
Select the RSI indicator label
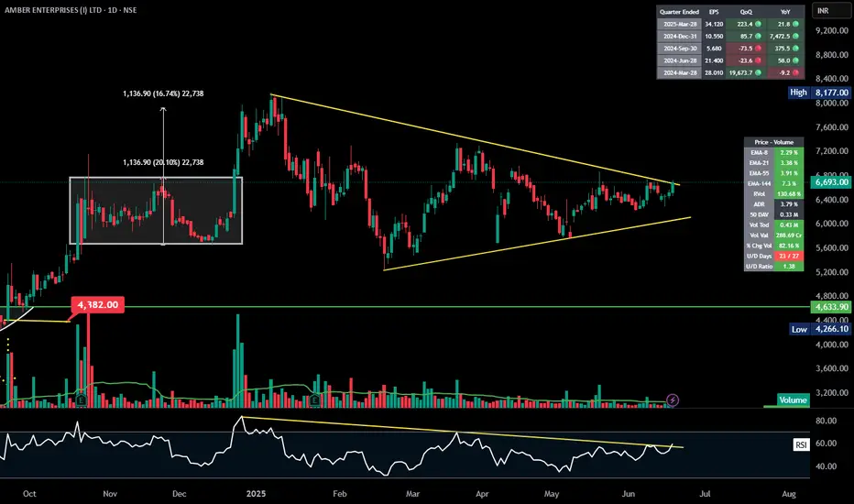tap(801, 445)
